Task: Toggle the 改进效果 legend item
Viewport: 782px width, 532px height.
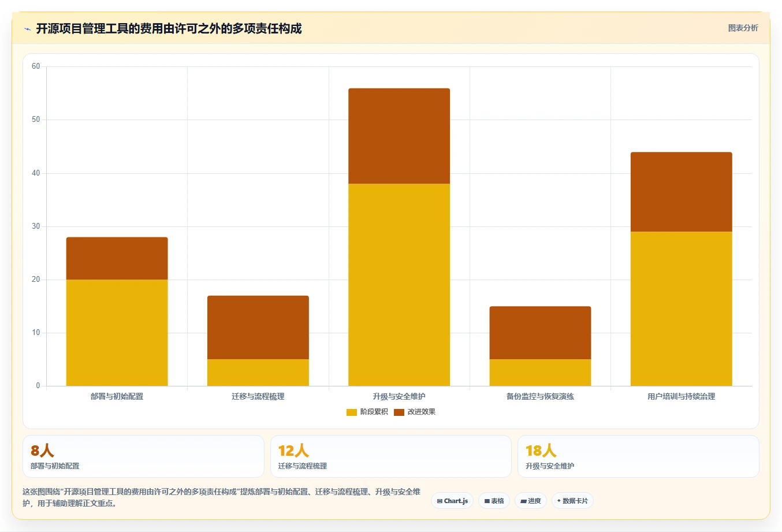Action: pyautogui.click(x=415, y=412)
